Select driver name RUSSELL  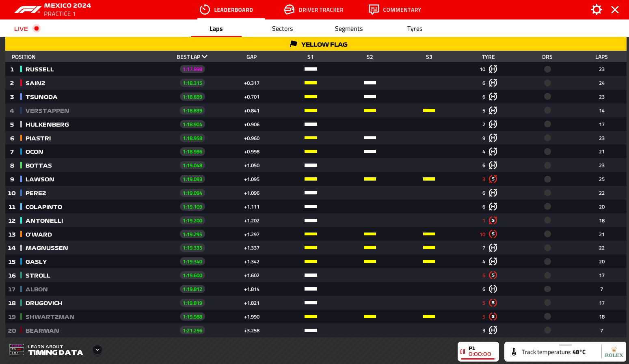[x=40, y=69]
